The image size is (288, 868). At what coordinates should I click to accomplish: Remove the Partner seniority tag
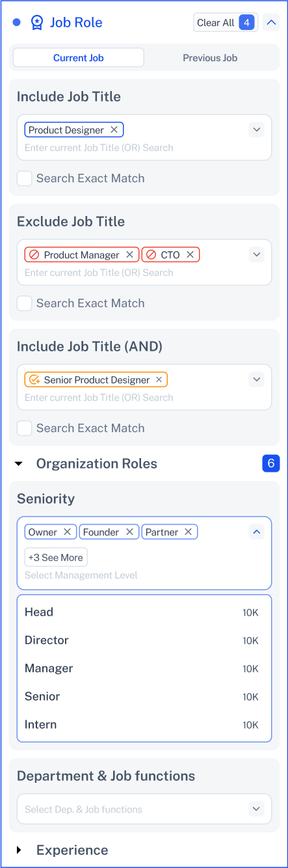pos(188,532)
